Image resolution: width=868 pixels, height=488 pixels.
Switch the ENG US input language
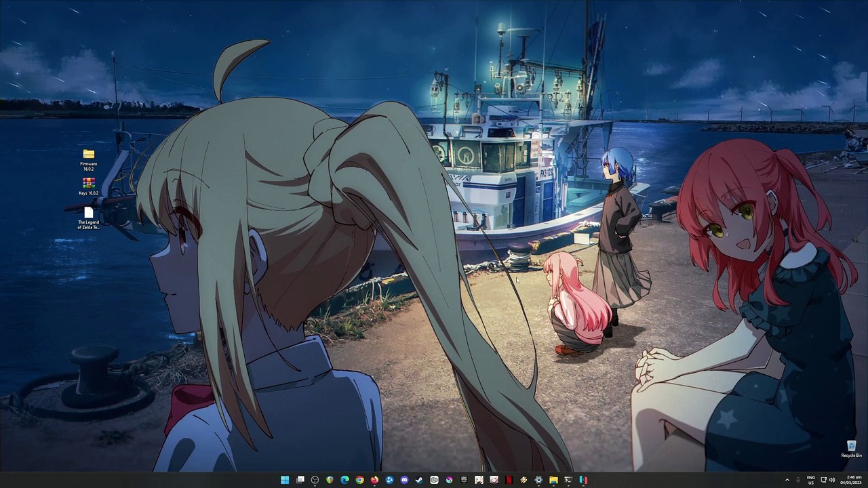811,480
